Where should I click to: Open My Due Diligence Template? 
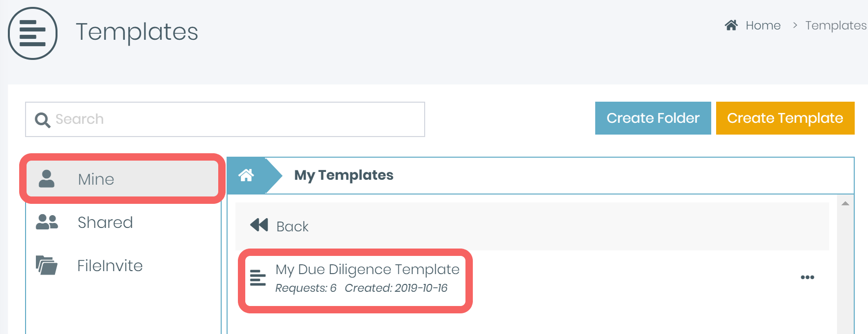point(367,270)
